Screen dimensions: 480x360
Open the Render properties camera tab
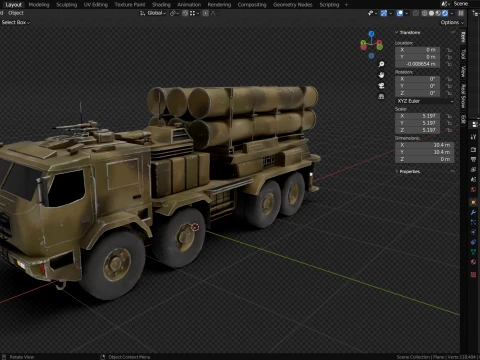473,149
